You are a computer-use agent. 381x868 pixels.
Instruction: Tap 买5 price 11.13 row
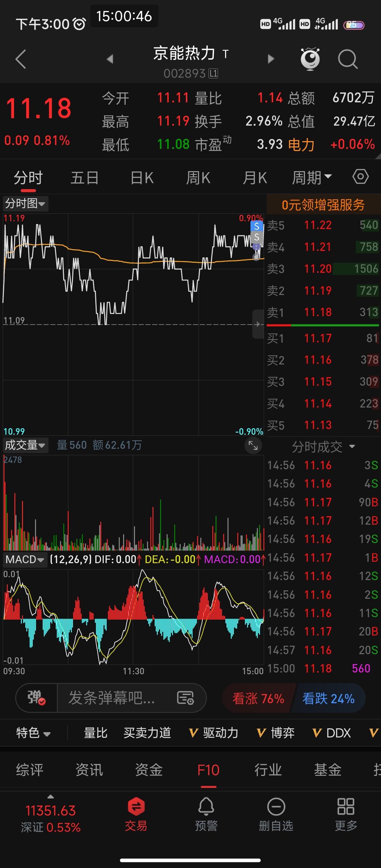pyautogui.click(x=323, y=425)
